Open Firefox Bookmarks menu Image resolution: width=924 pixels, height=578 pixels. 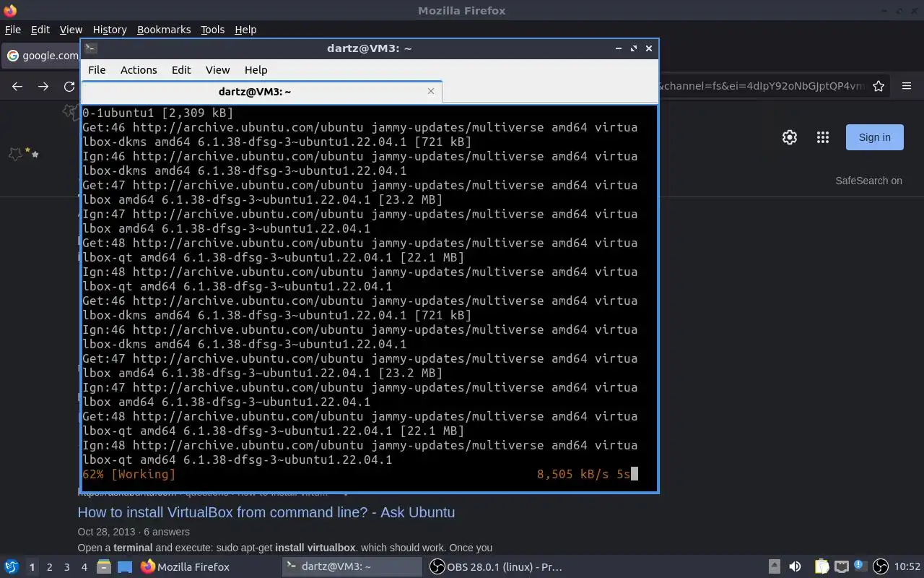(x=164, y=30)
